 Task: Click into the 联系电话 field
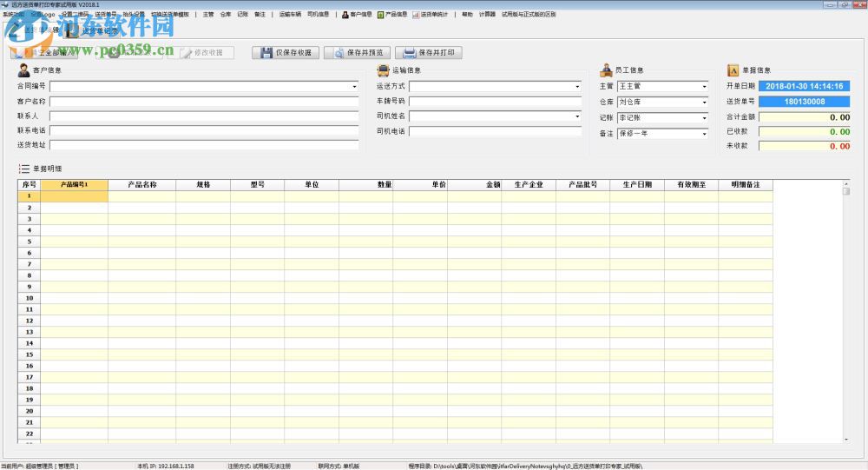coord(204,130)
